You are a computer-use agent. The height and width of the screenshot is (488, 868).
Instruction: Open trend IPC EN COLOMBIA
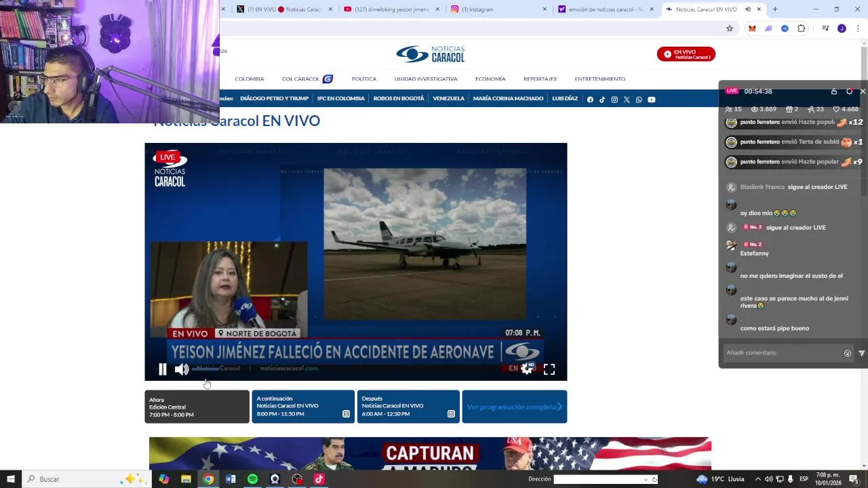pyautogui.click(x=341, y=99)
